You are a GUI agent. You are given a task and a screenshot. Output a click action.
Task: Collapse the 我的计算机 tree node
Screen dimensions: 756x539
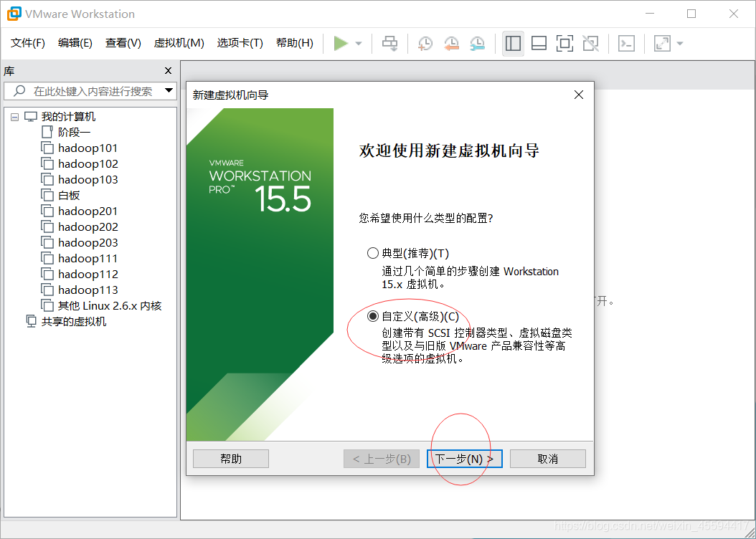coord(14,117)
